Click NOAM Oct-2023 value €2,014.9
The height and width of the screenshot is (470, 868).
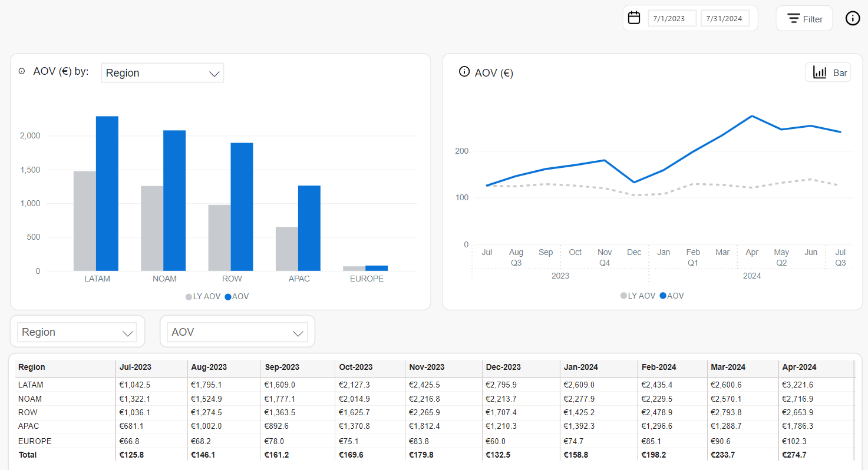[355, 399]
